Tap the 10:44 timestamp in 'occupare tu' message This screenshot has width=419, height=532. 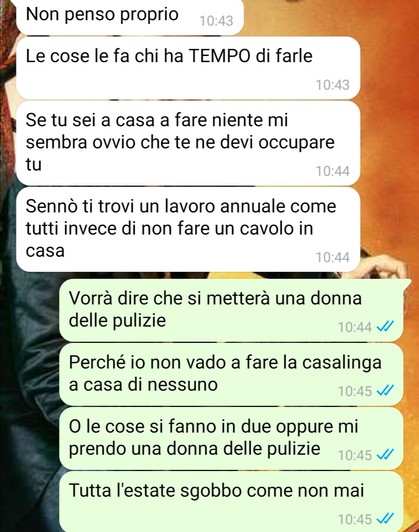click(x=332, y=171)
